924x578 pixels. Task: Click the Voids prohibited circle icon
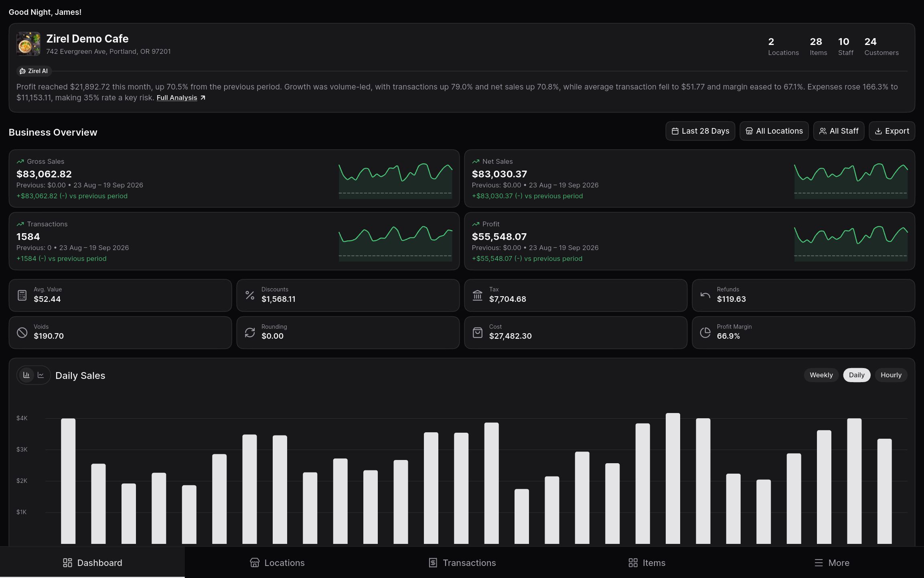[x=22, y=332]
